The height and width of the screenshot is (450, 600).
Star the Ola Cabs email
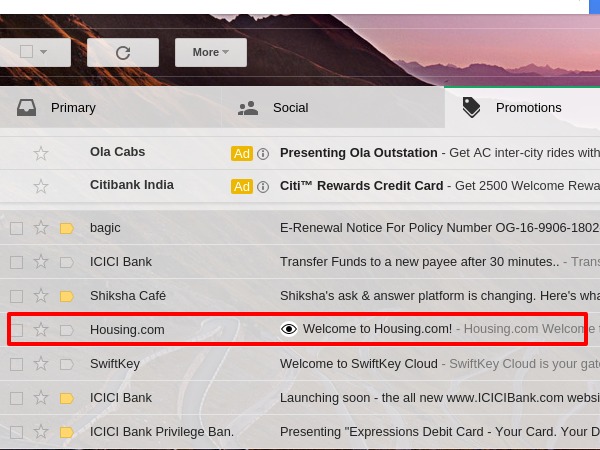click(x=41, y=153)
